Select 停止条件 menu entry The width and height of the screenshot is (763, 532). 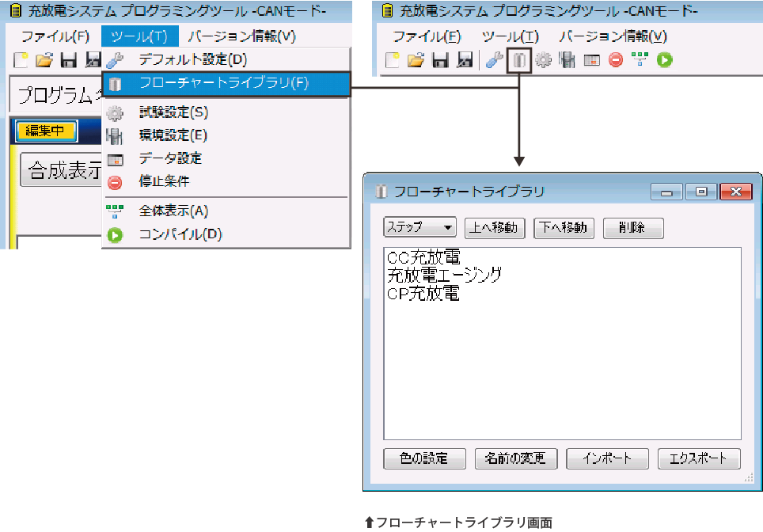point(226,181)
